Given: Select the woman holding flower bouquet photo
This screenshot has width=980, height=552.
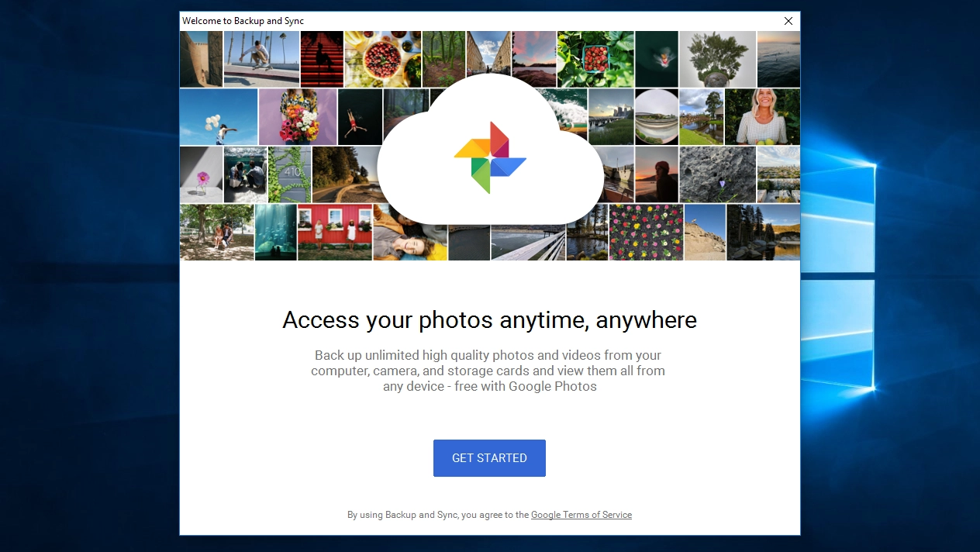Looking at the screenshot, I should tap(298, 117).
